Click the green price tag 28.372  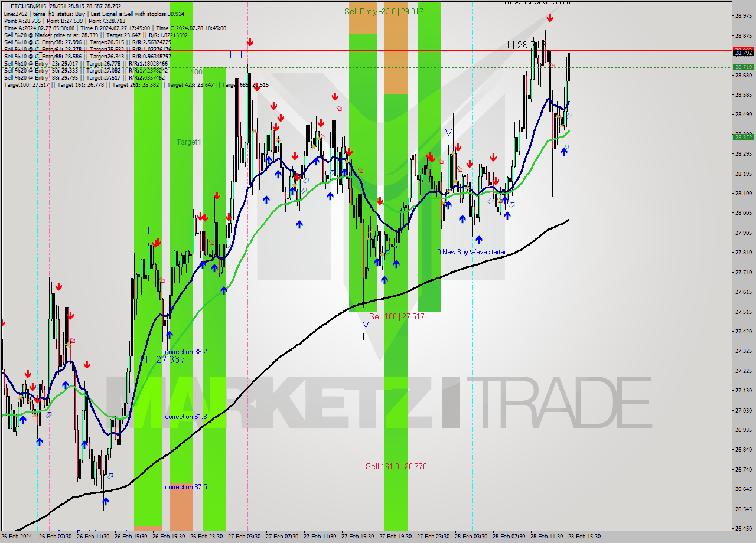(x=743, y=138)
